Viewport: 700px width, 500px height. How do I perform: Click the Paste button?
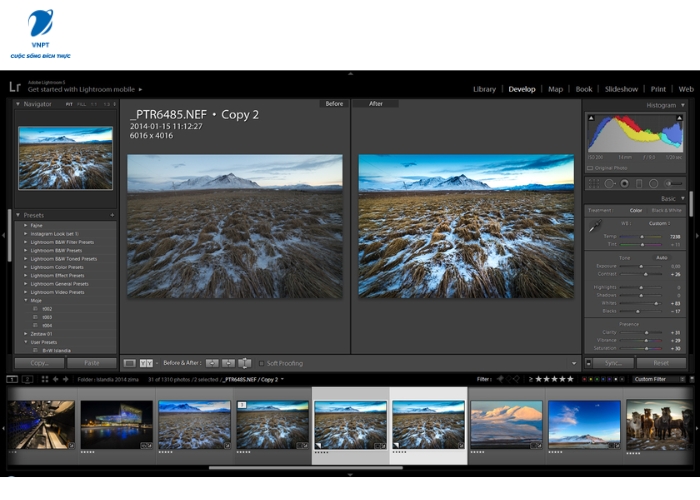coord(92,363)
